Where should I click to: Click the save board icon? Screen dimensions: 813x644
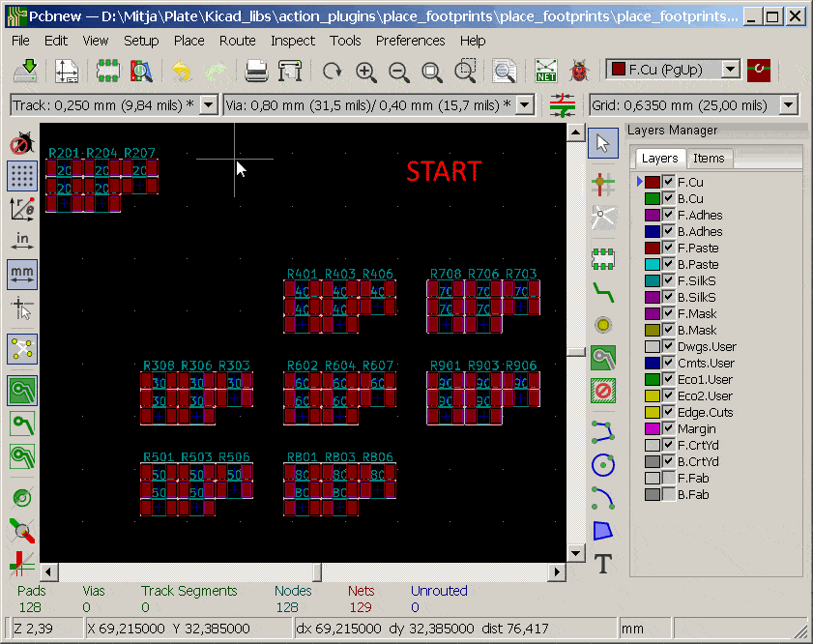coord(25,70)
